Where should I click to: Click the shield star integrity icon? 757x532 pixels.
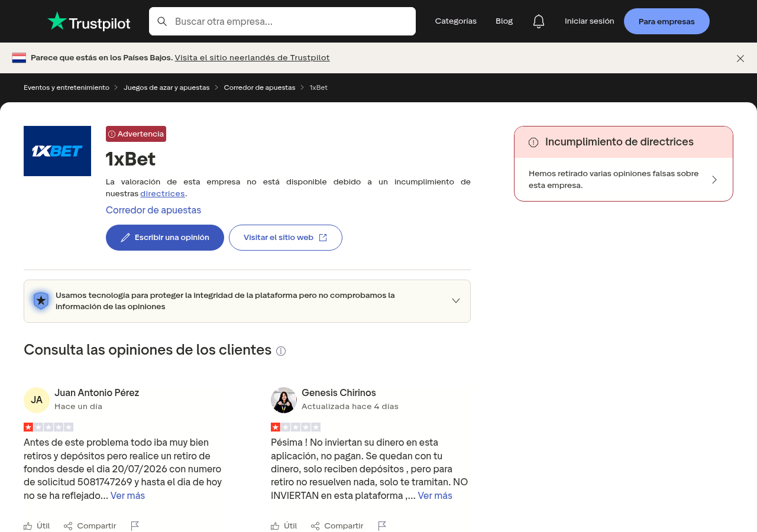(41, 301)
